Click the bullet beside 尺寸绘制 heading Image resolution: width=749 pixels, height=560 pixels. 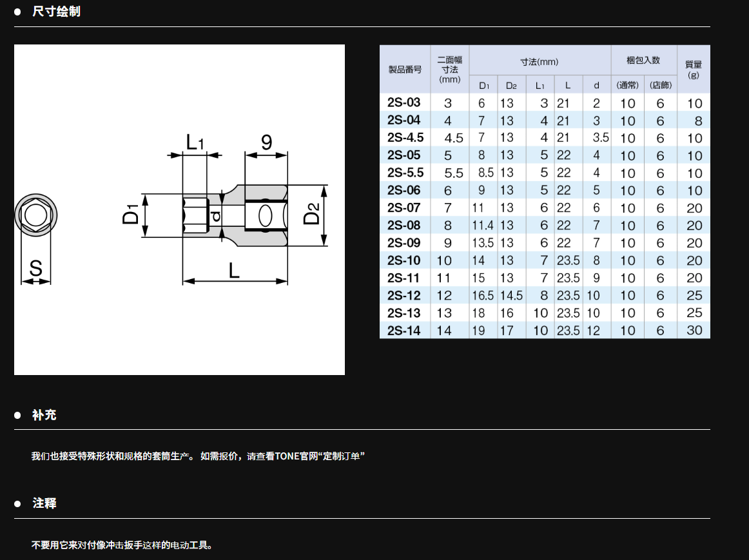(x=18, y=12)
